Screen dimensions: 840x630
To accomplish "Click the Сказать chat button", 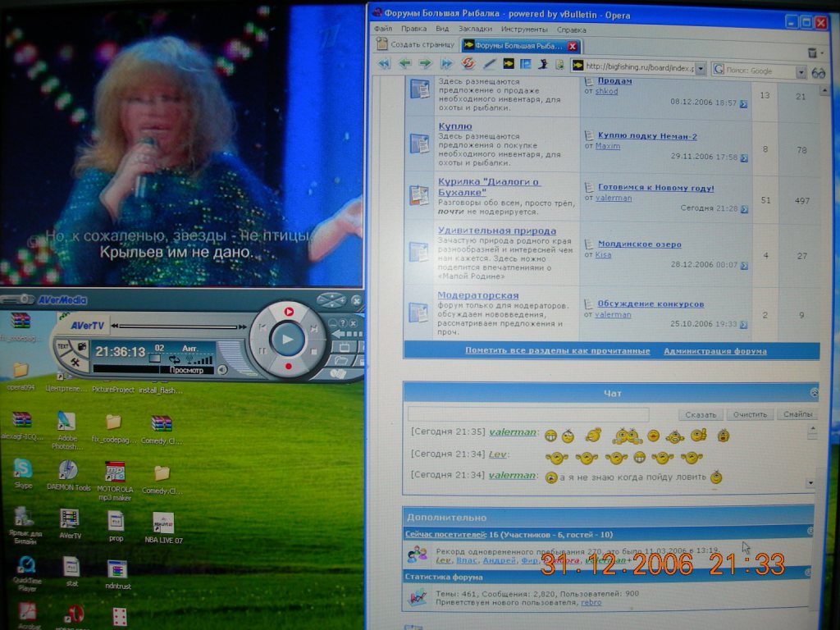I will click(x=701, y=414).
